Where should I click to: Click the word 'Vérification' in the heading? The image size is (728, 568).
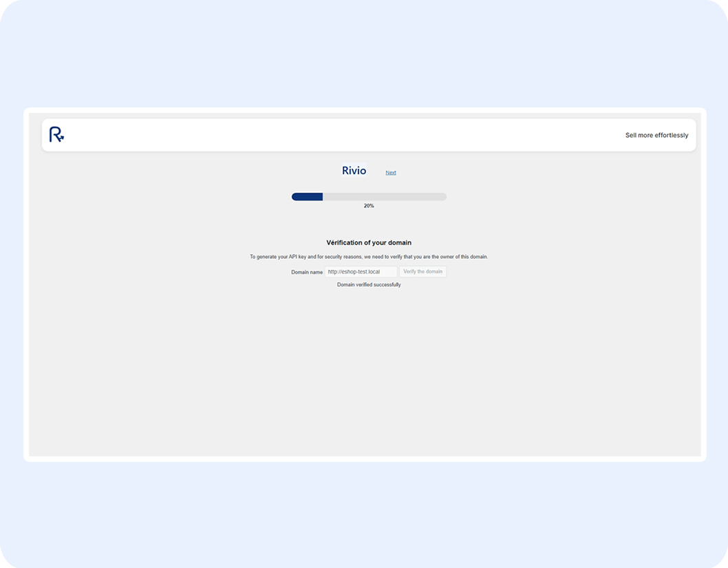344,243
